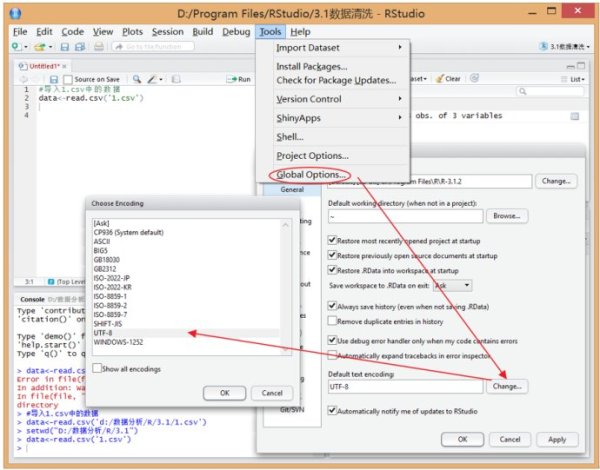Open the Session menu
This screenshot has width=600, height=470.
168,32
